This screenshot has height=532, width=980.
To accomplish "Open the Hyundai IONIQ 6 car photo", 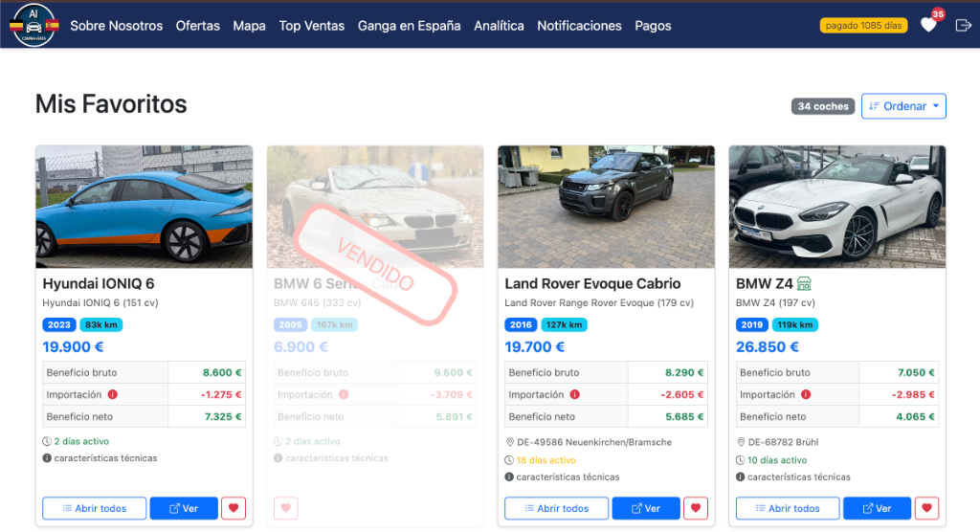I will [144, 207].
